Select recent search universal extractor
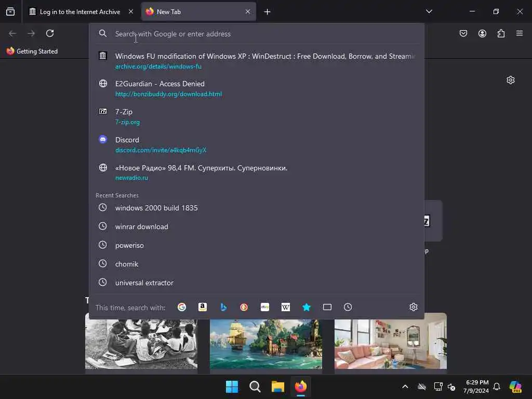Screen dimensions: 532x399 click(x=257, y=282)
